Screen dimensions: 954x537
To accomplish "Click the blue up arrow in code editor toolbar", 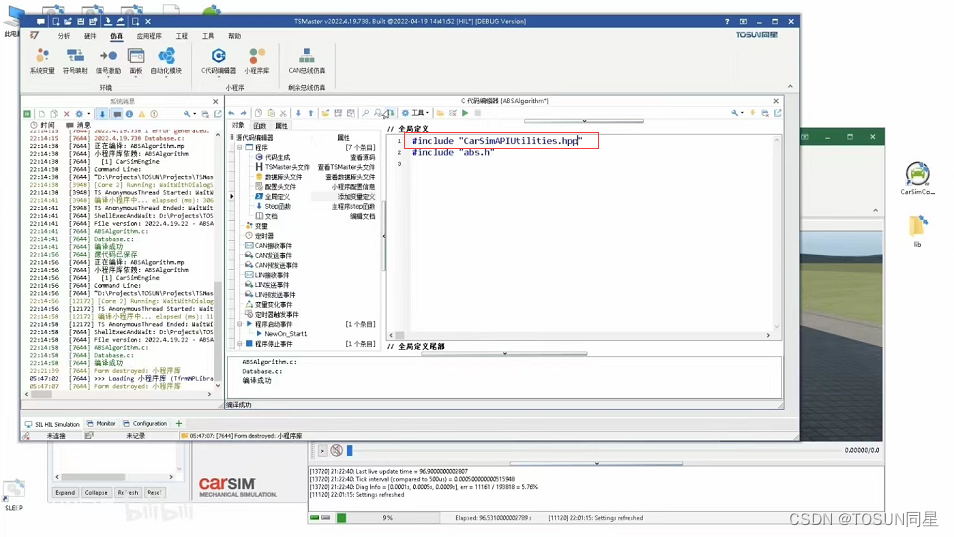I will pos(310,113).
